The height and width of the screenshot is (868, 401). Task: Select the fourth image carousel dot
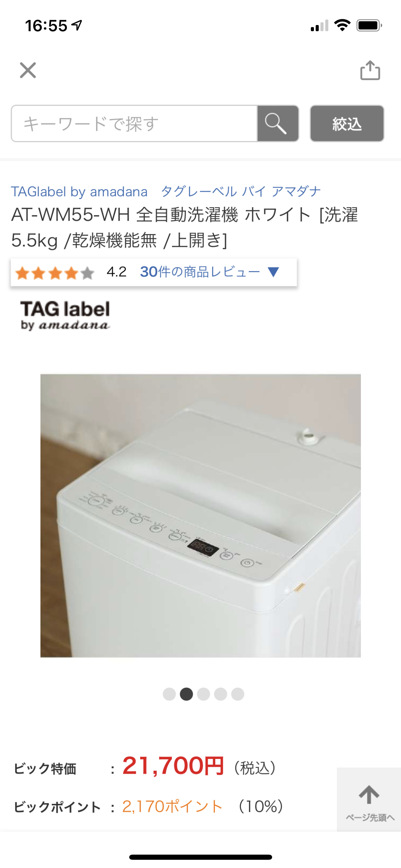221,694
